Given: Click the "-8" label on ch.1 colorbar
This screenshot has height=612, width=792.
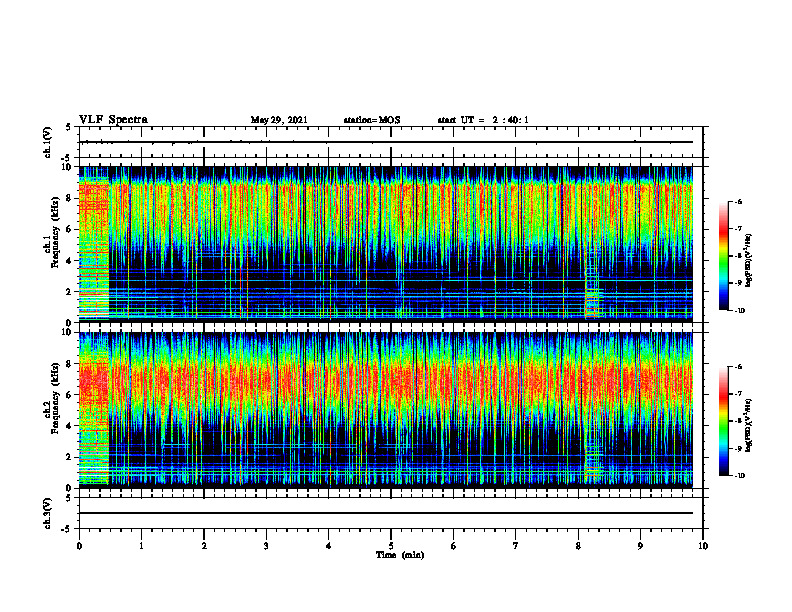Looking at the screenshot, I should point(738,256).
